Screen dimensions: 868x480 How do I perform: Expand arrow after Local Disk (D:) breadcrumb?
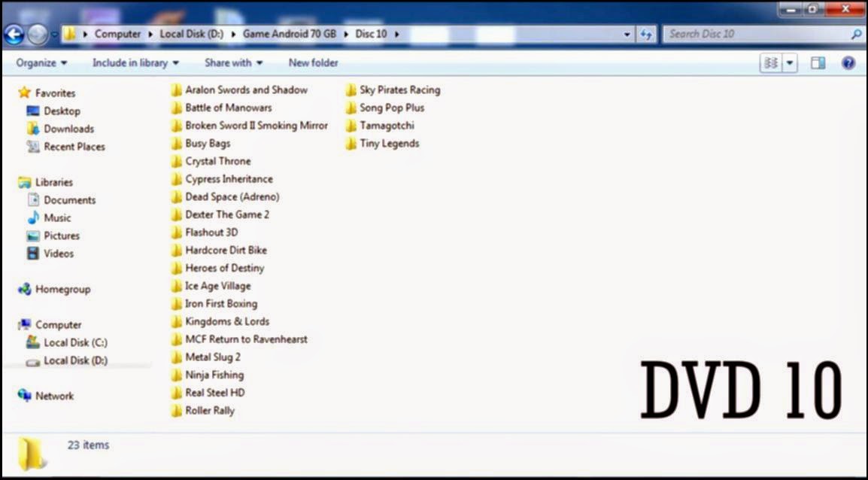[233, 35]
